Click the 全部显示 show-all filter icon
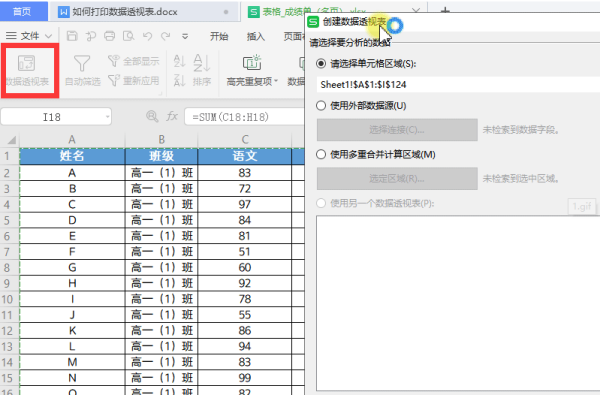The width and height of the screenshot is (600, 395). click(114, 60)
